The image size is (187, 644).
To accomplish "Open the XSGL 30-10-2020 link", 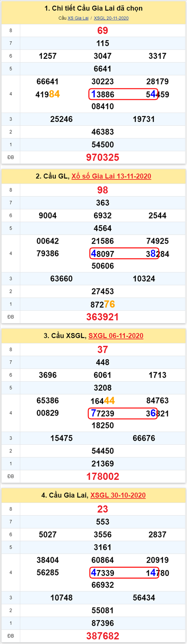I will (118, 495).
